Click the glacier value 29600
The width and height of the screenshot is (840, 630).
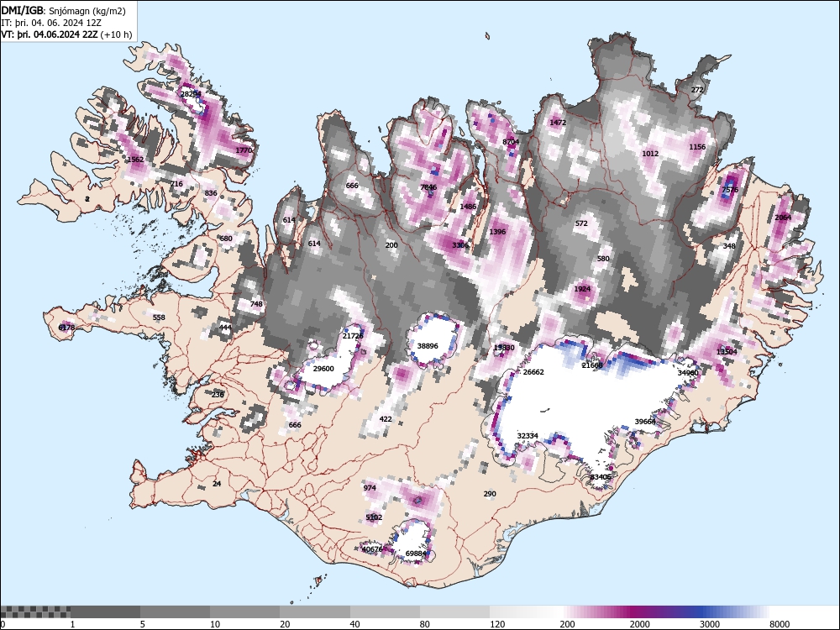coord(323,369)
